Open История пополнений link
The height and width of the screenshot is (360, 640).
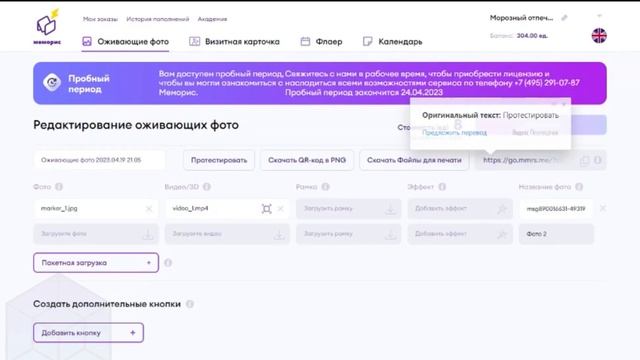click(x=158, y=19)
